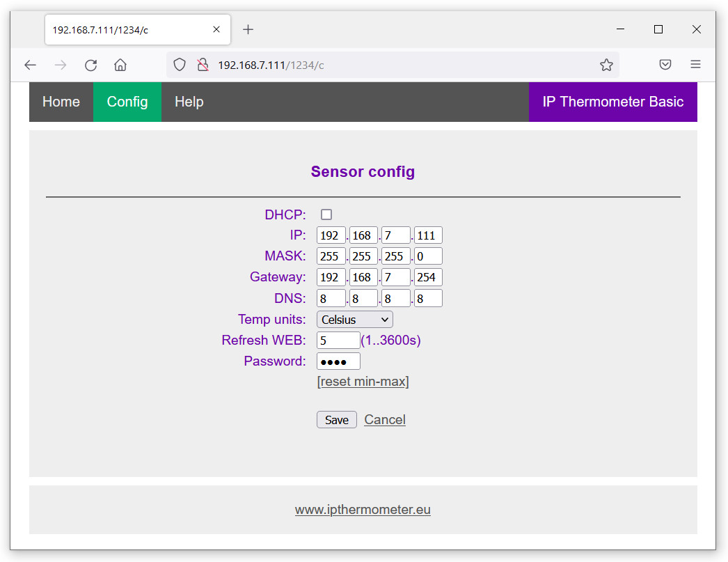Bookmark this page with the star icon

click(606, 65)
